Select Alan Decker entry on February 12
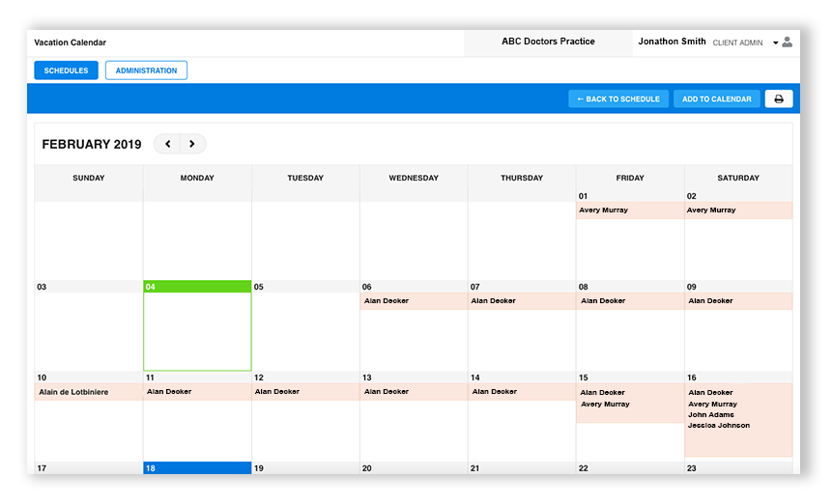832x504 pixels. click(305, 392)
